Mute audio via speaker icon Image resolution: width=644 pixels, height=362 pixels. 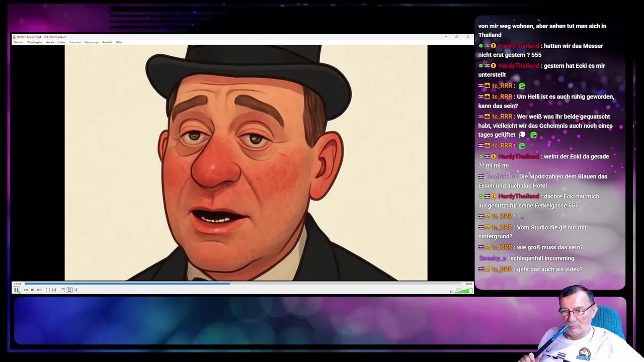(451, 291)
